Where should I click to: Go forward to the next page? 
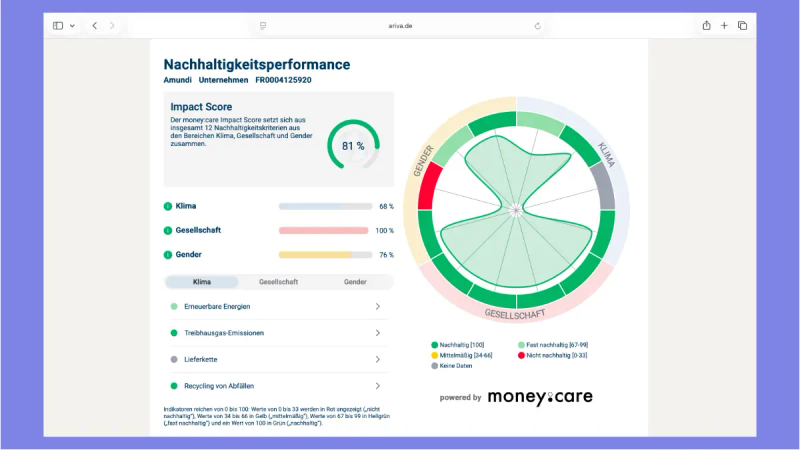coord(112,26)
